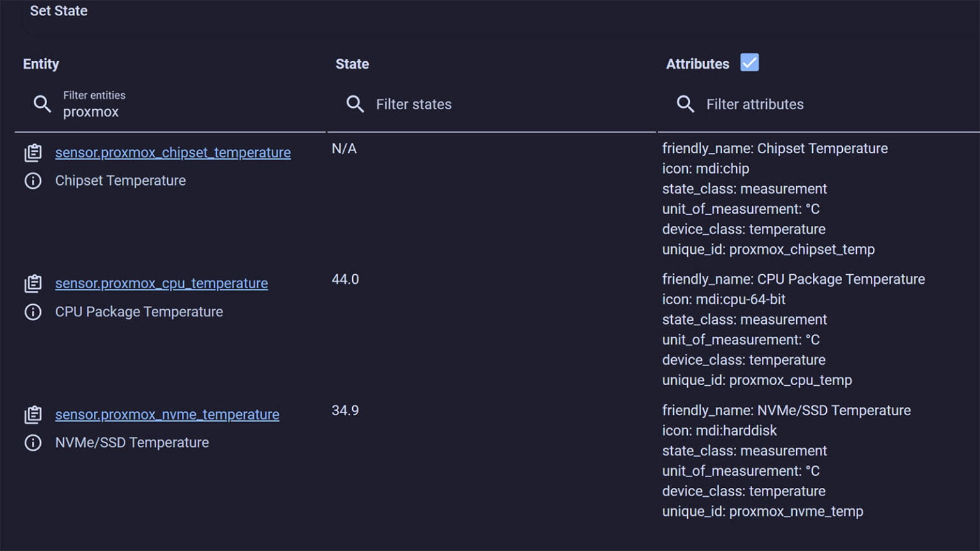
Task: Focus the Filter entities field containing proxmox
Action: tap(170, 105)
